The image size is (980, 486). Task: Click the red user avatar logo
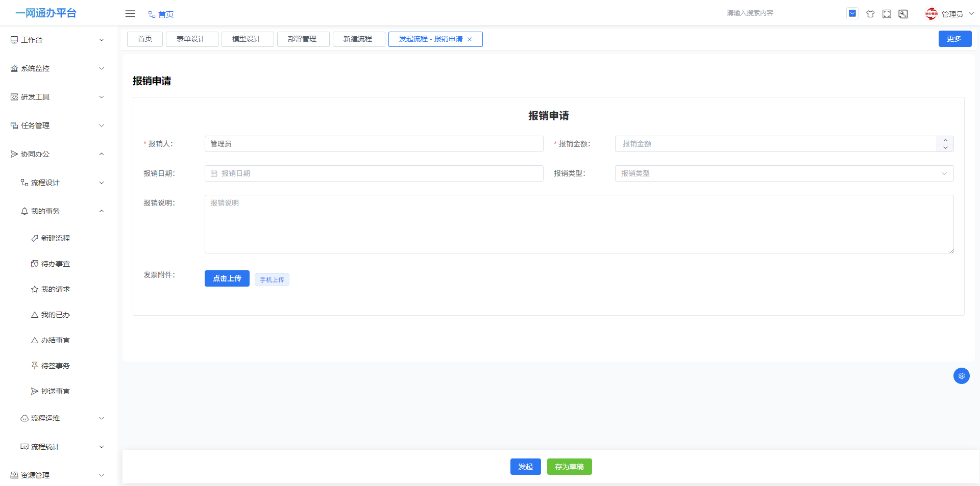coord(932,14)
